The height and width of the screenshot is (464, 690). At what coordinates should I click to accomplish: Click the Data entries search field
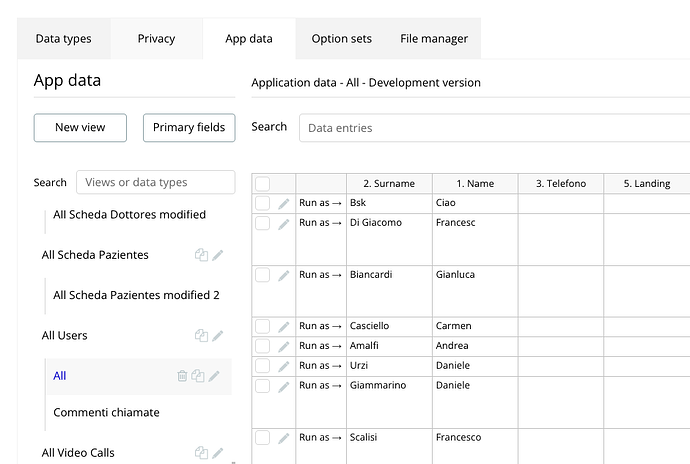pyautogui.click(x=495, y=128)
